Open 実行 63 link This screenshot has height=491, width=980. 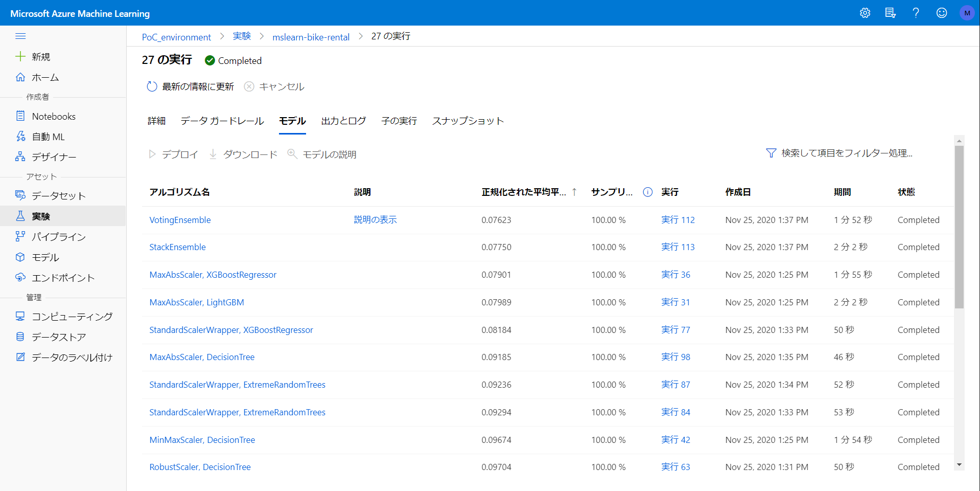[675, 467]
